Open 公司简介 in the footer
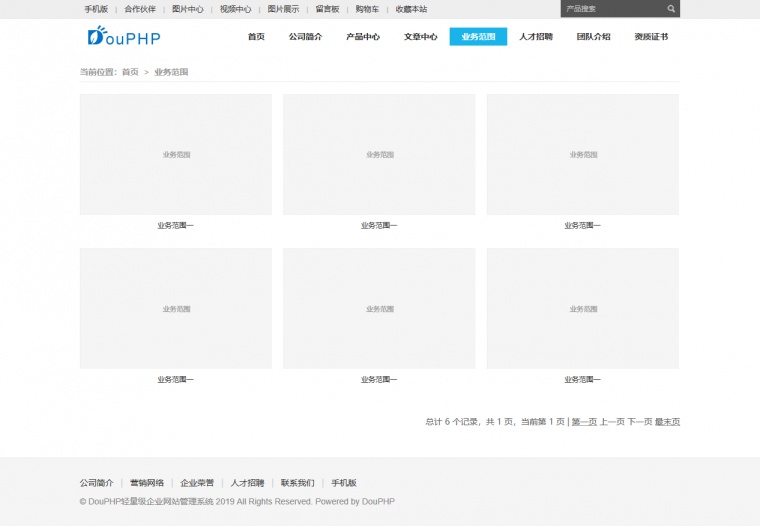The height and width of the screenshot is (526, 760). tap(96, 483)
